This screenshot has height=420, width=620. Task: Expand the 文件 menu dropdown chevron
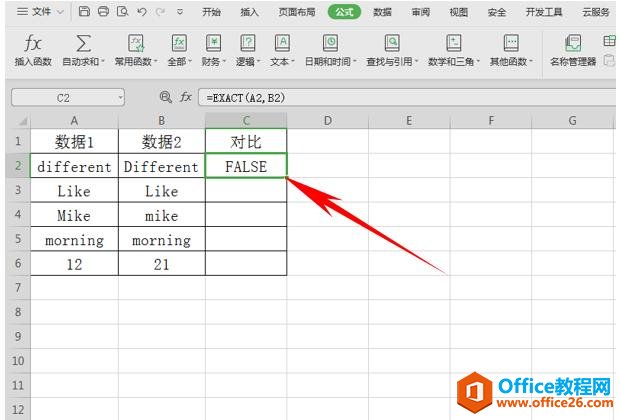(60, 12)
